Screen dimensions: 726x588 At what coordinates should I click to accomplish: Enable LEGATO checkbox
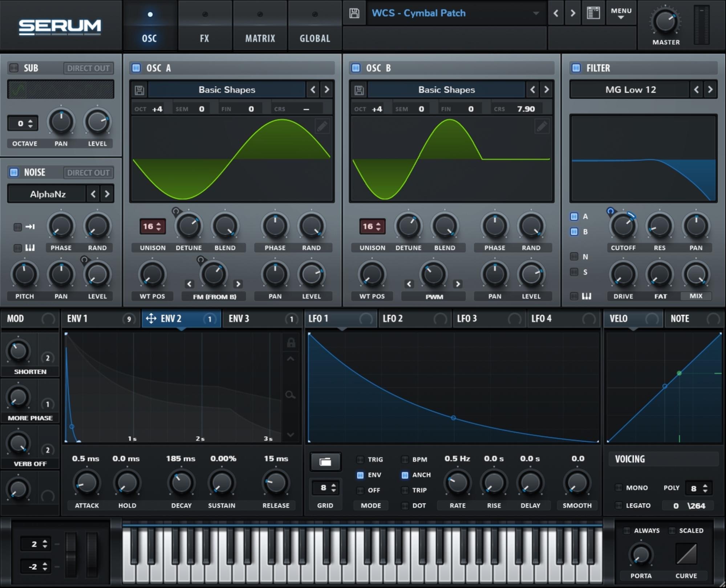coord(618,505)
